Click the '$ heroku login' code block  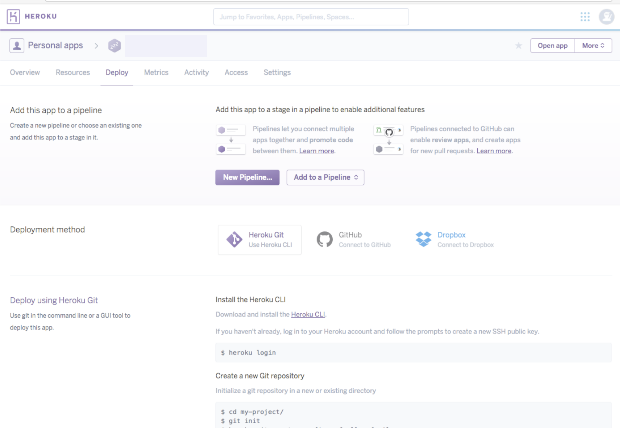coord(413,352)
